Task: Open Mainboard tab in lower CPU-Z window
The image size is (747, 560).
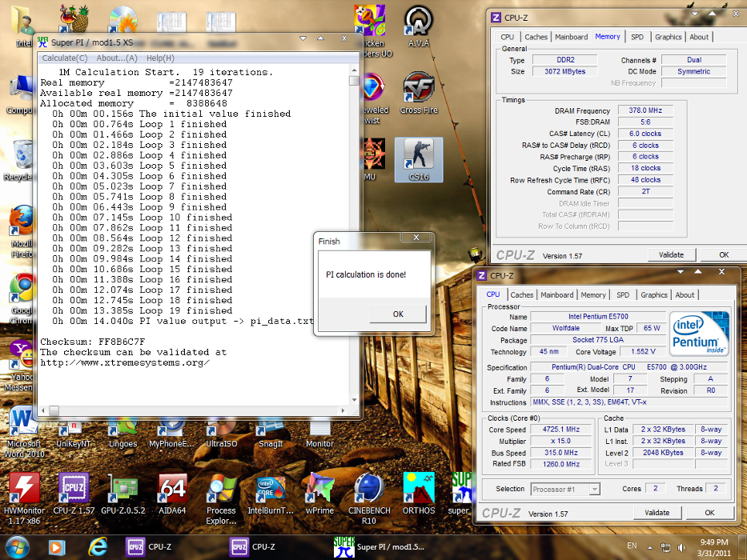Action: point(557,295)
